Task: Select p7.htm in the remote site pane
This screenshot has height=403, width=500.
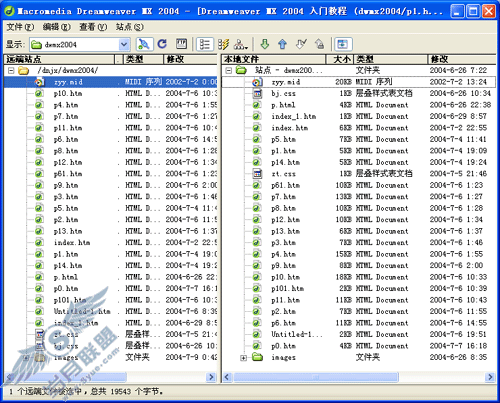Action: 66,116
